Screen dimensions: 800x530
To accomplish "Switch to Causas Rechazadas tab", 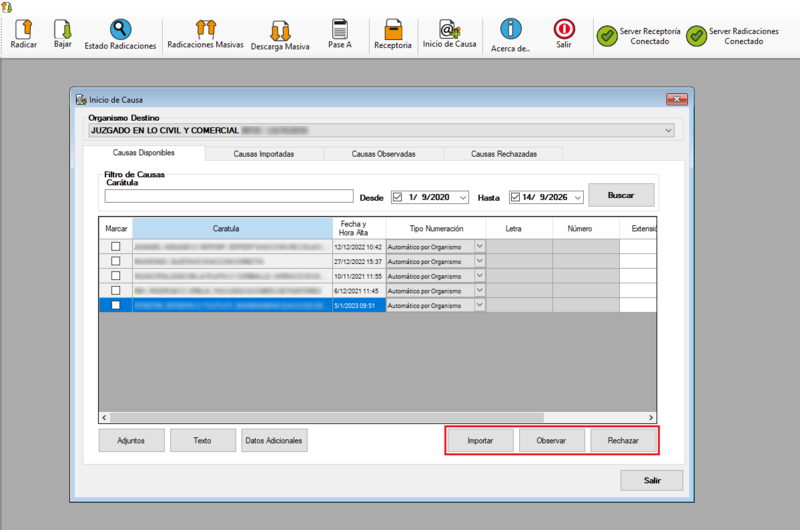I will point(504,154).
